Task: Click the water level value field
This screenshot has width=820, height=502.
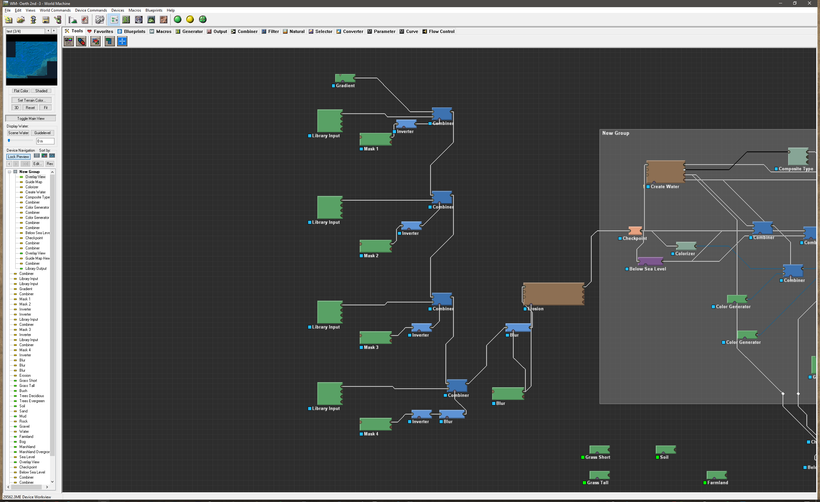Action: (x=45, y=141)
